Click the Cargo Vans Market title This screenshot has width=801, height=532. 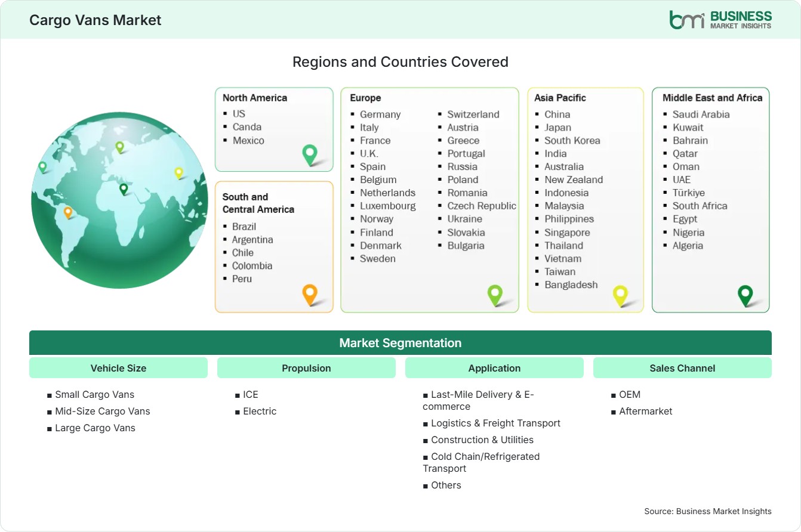[x=95, y=20]
